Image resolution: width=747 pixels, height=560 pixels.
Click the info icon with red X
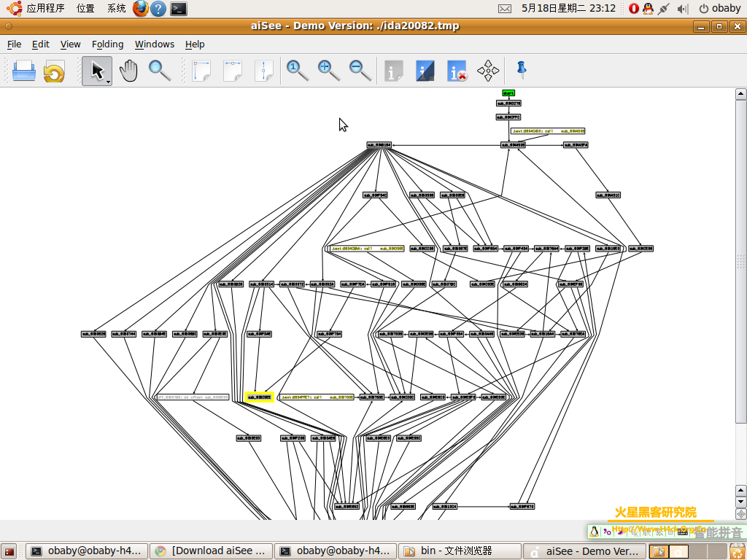pos(457,71)
